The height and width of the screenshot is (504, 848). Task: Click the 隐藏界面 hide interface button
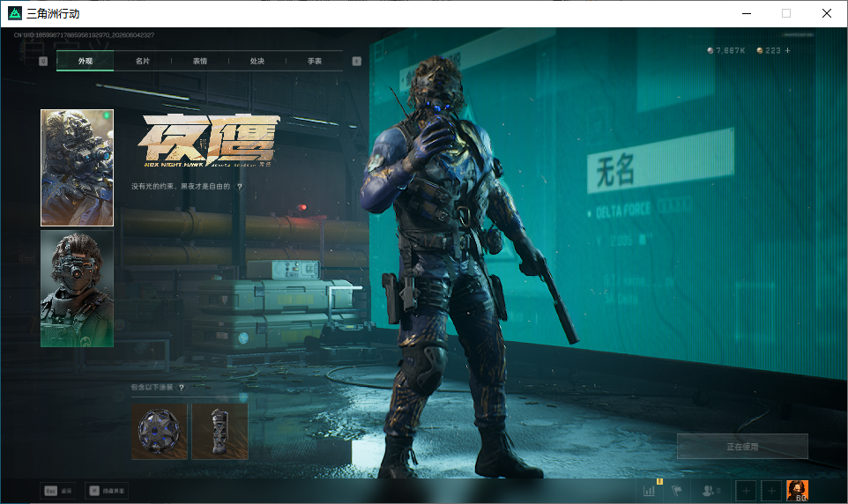click(107, 491)
